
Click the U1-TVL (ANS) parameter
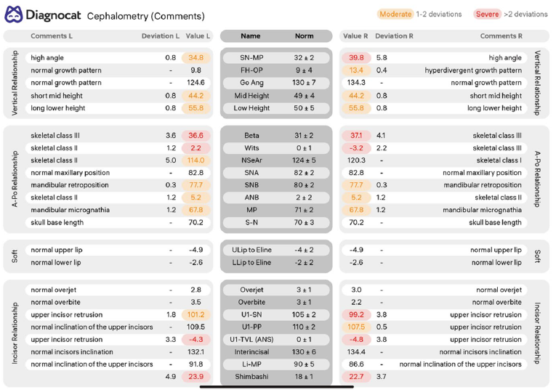coord(251,340)
